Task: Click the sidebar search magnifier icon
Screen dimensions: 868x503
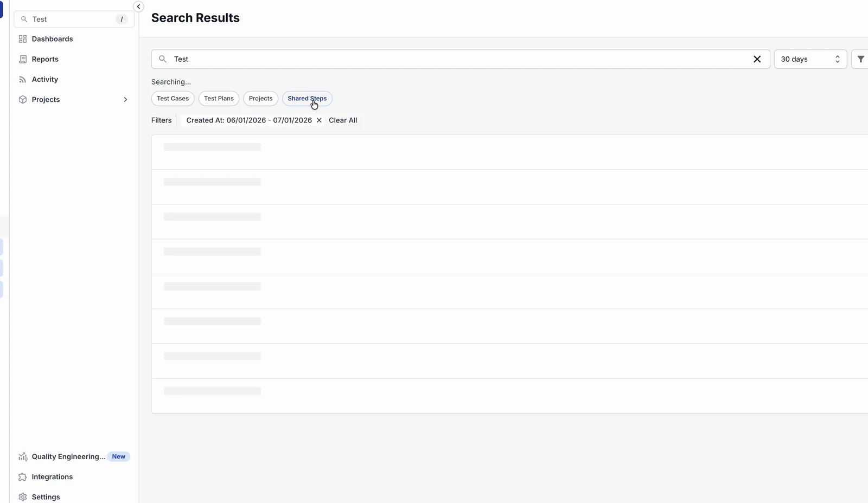Action: click(x=24, y=19)
